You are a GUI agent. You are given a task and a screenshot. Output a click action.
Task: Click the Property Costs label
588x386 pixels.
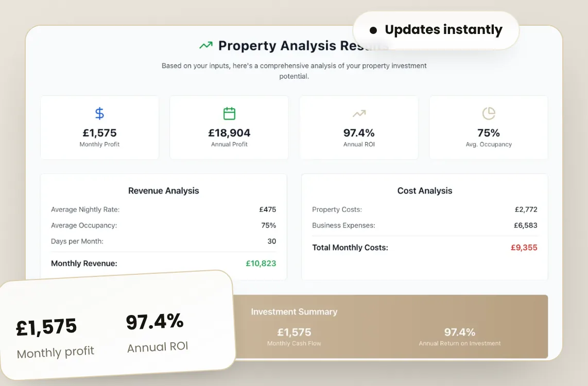[337, 209]
